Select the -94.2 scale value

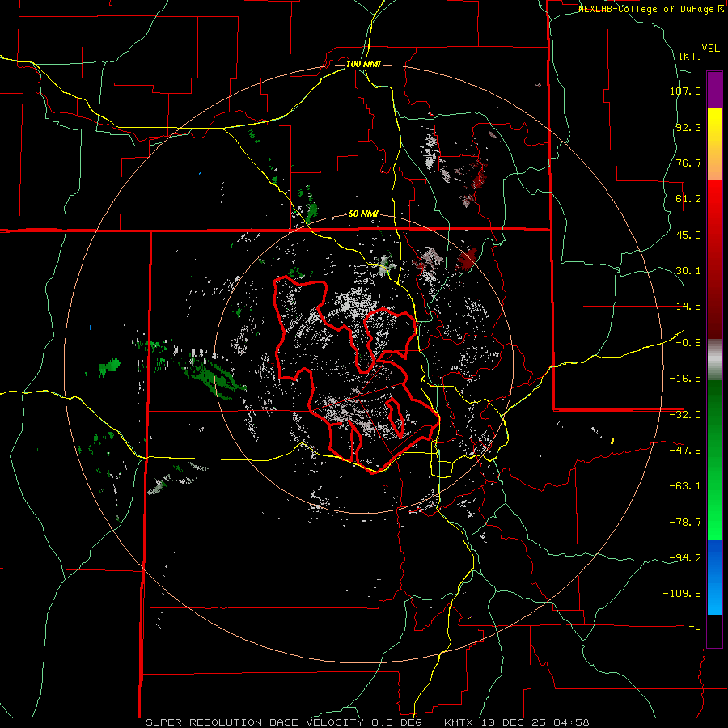pos(685,557)
